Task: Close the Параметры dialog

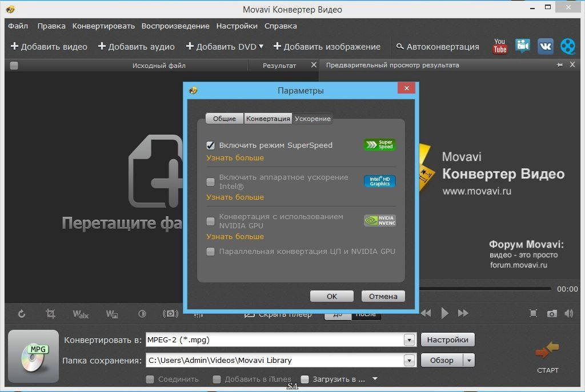Action: point(406,88)
